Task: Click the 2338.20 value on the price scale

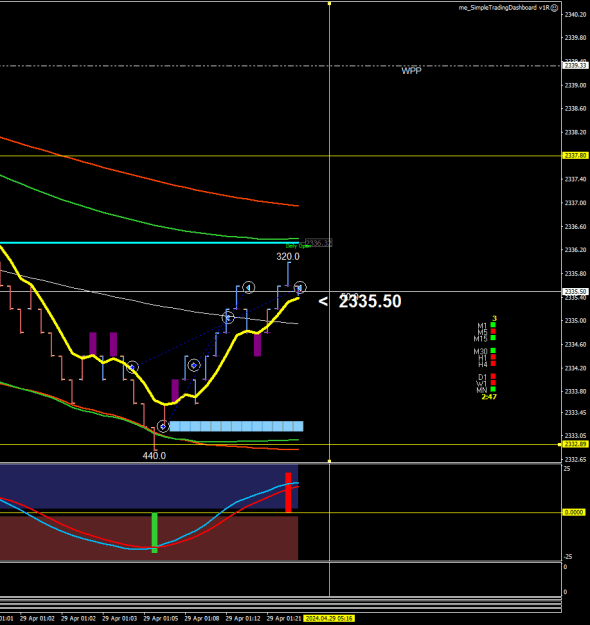Action: tap(575, 132)
